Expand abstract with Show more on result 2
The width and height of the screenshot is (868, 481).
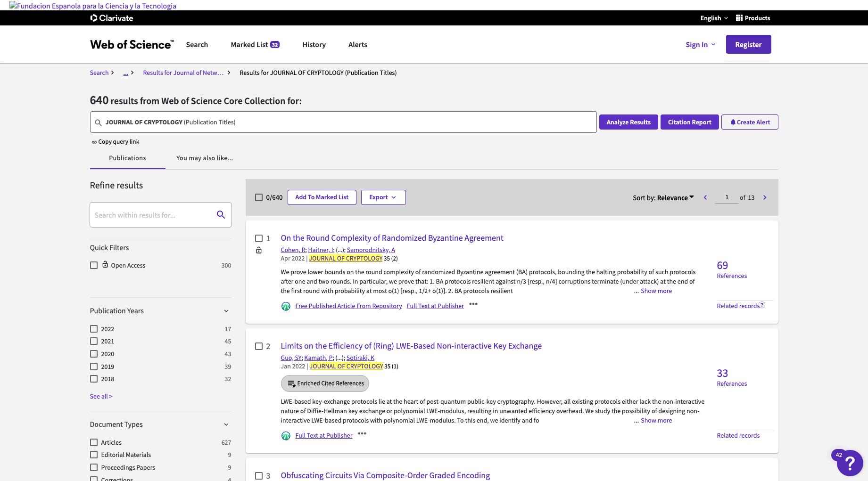pyautogui.click(x=656, y=420)
